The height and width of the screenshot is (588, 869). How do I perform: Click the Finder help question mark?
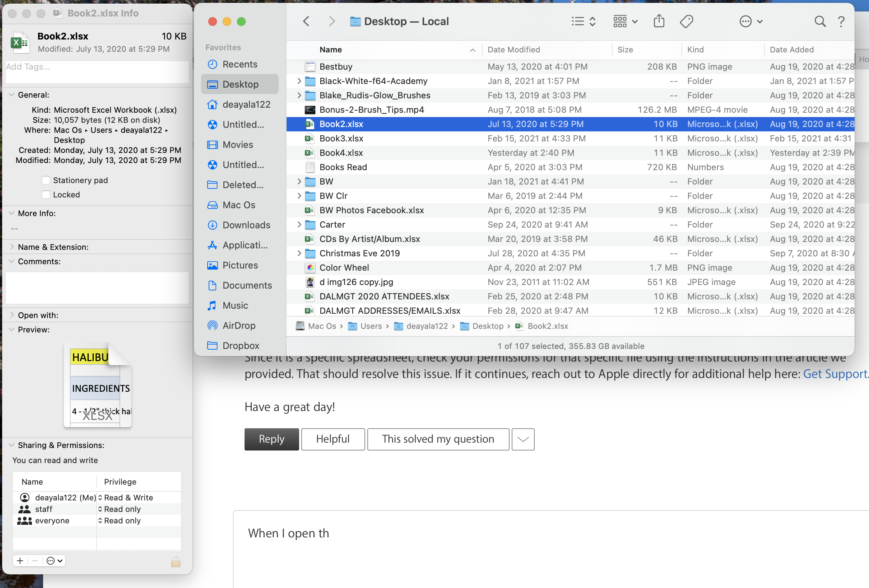841,21
